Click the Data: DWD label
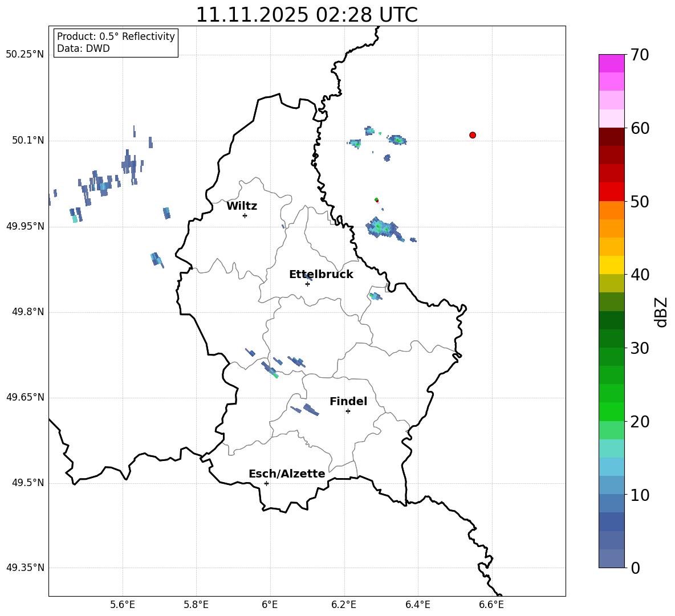 pyautogui.click(x=83, y=48)
